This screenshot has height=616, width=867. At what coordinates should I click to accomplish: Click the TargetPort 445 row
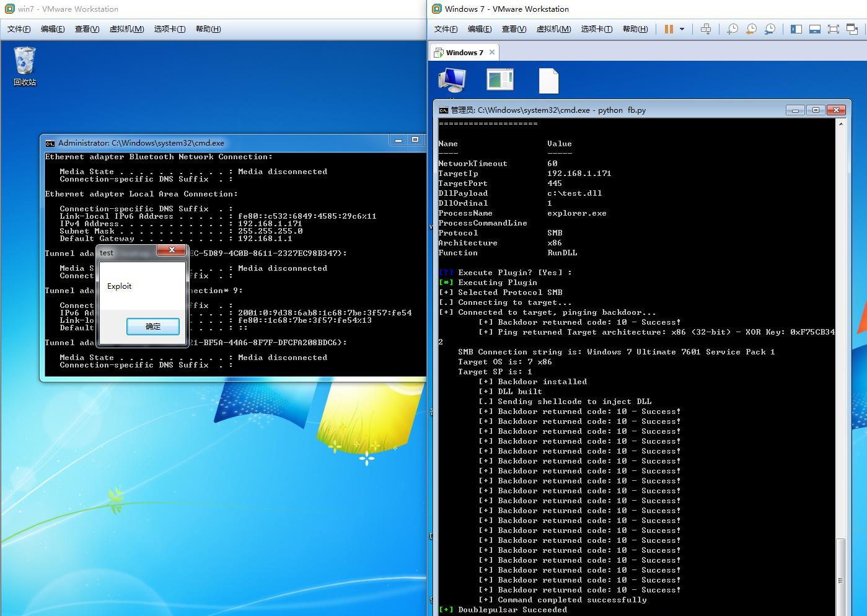click(500, 183)
